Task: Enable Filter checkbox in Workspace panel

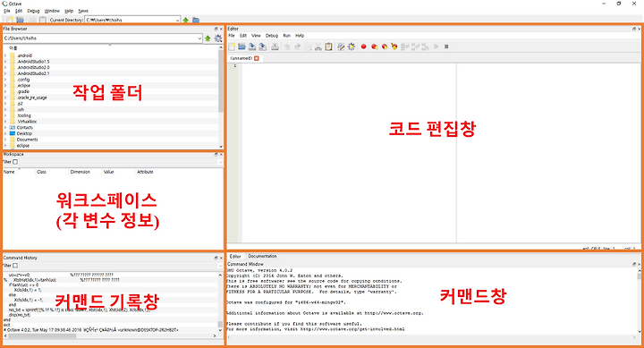Action: [15, 162]
